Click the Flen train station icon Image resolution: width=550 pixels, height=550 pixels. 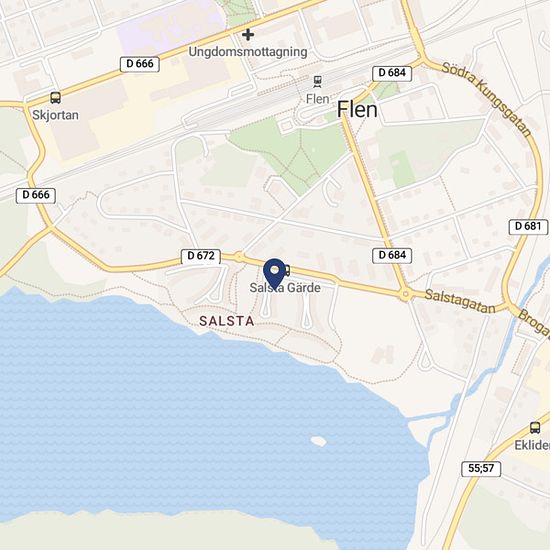click(318, 82)
